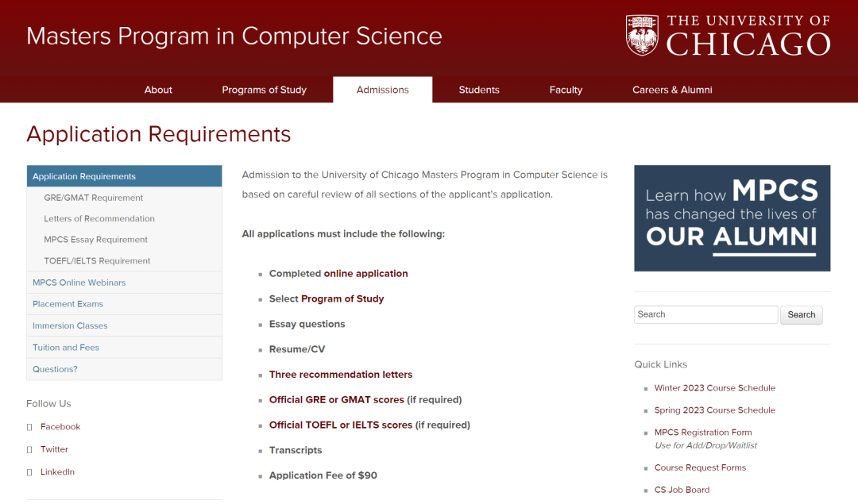Open Winter 2023 Course Schedule
Image resolution: width=858 pixels, height=504 pixels.
click(715, 387)
